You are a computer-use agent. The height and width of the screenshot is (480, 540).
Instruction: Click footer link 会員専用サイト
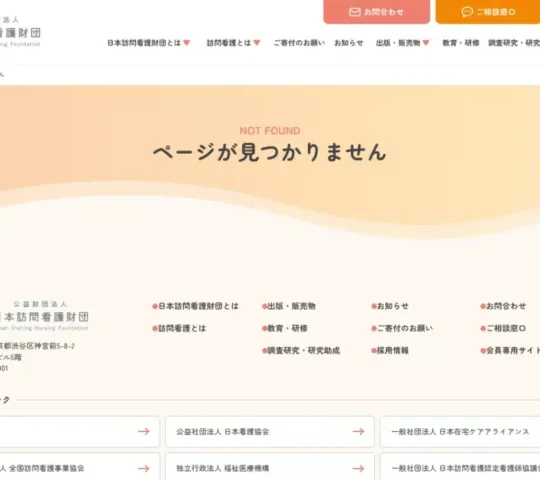[510, 351]
